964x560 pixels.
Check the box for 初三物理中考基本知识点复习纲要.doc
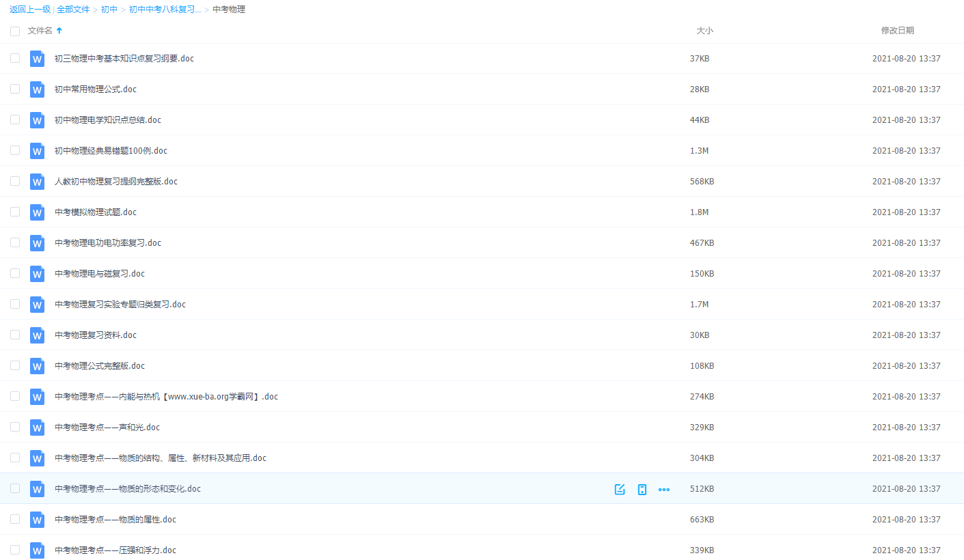point(15,59)
